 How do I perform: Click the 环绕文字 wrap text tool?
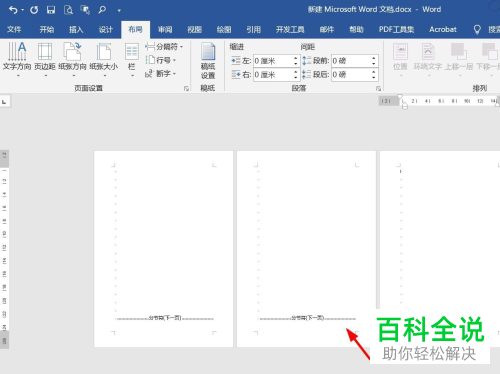click(x=428, y=59)
